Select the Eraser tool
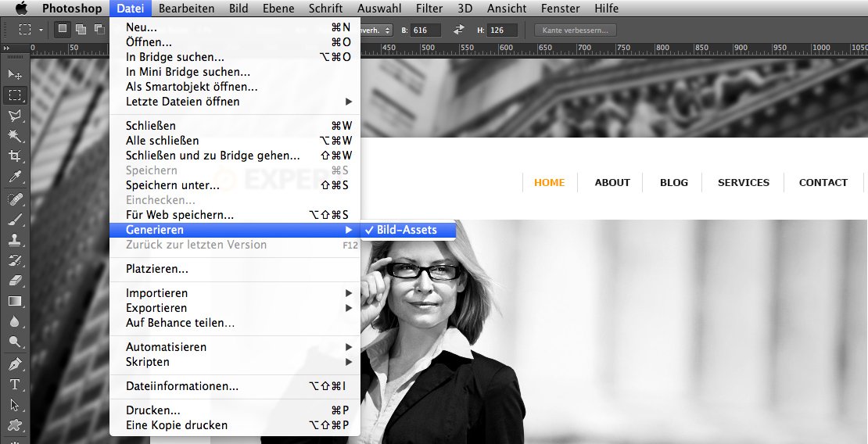 pos(14,281)
